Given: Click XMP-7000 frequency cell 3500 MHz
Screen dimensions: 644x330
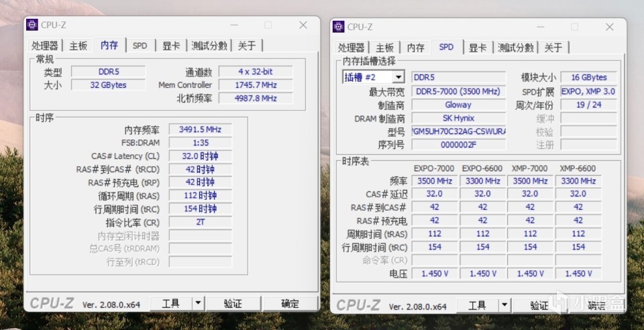Looking at the screenshot, I should pos(530,180).
